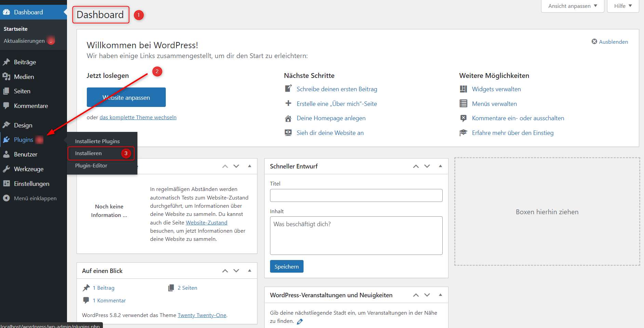
Task: Click the comment icon next to 1 Kommentar
Action: pyautogui.click(x=86, y=300)
